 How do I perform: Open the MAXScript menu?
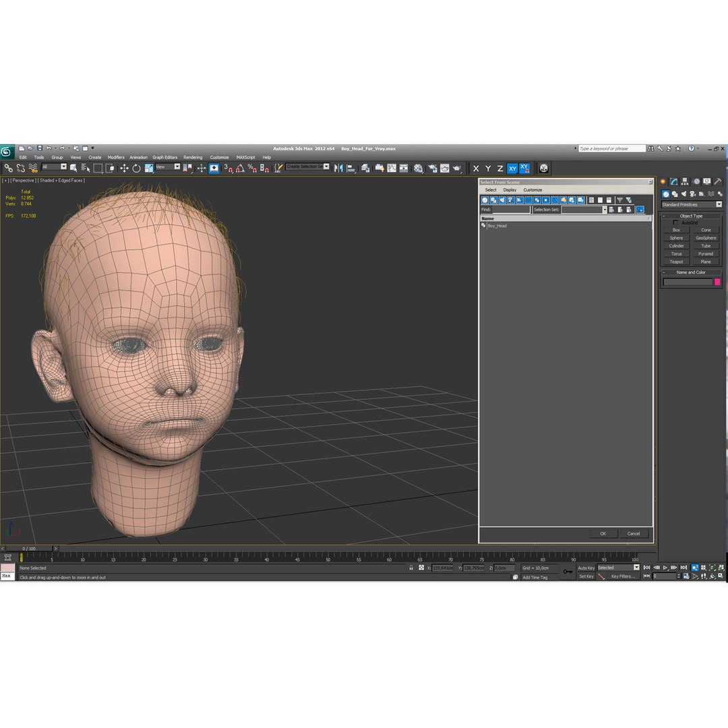245,157
